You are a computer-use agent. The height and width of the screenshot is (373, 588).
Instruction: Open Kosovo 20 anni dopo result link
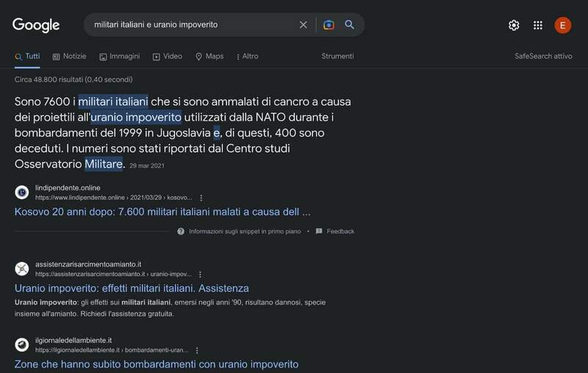(162, 212)
